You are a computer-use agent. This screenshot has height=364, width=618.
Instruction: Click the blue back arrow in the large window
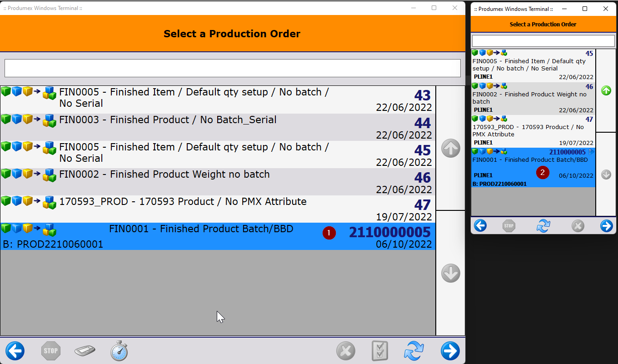click(15, 351)
